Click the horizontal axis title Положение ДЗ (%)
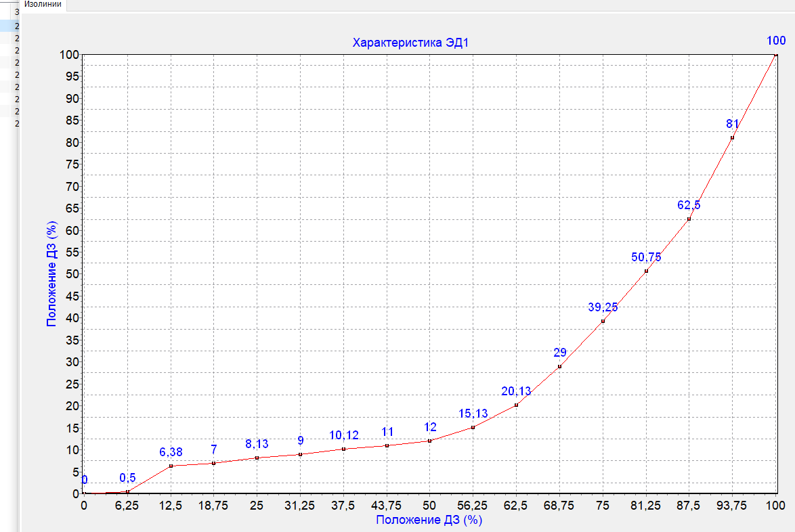Image resolution: width=795 pixels, height=532 pixels. click(x=429, y=520)
